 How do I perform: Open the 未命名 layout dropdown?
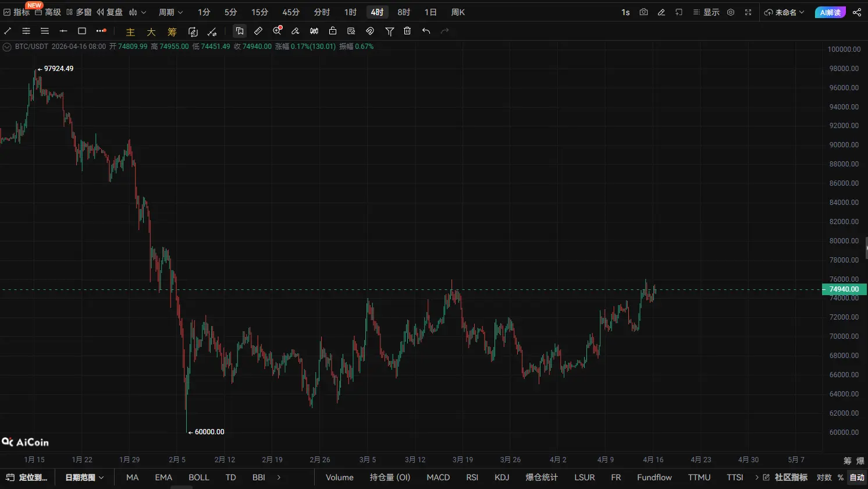785,12
